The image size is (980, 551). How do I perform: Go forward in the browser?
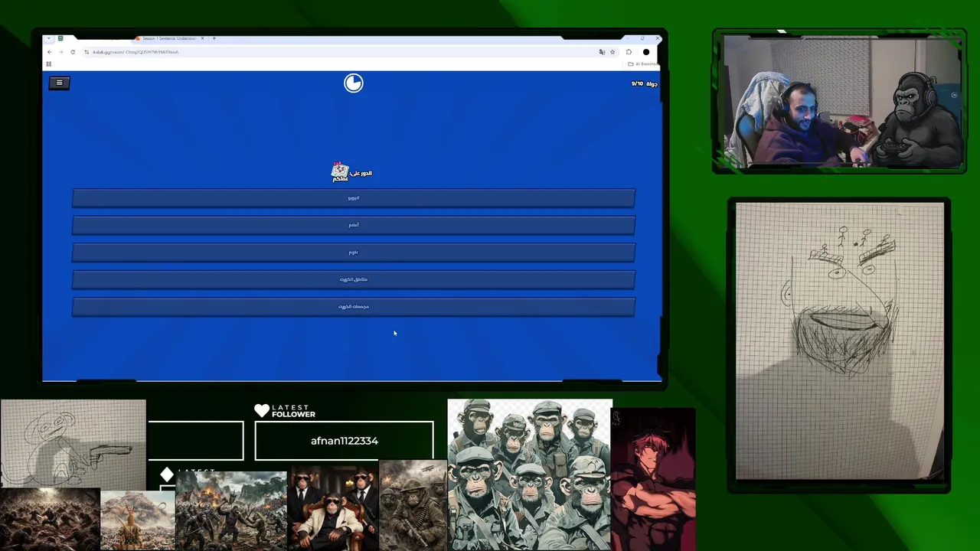click(60, 52)
